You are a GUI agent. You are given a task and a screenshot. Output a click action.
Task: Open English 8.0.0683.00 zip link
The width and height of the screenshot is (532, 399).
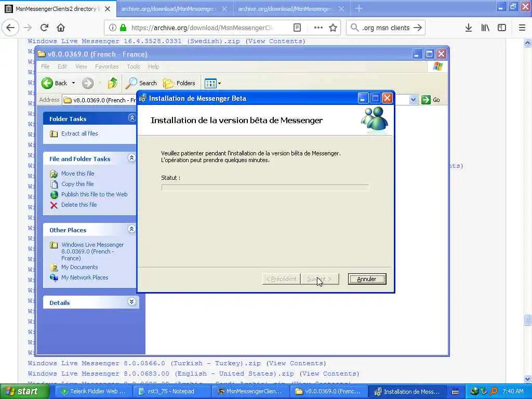[x=161, y=374]
